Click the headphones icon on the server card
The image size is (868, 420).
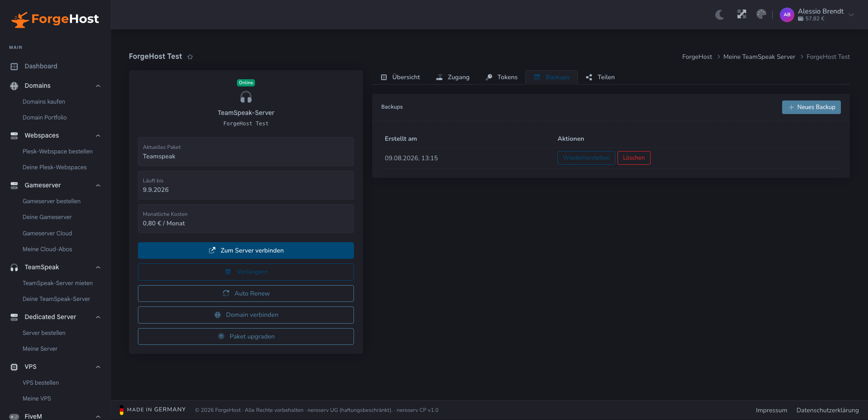point(246,97)
